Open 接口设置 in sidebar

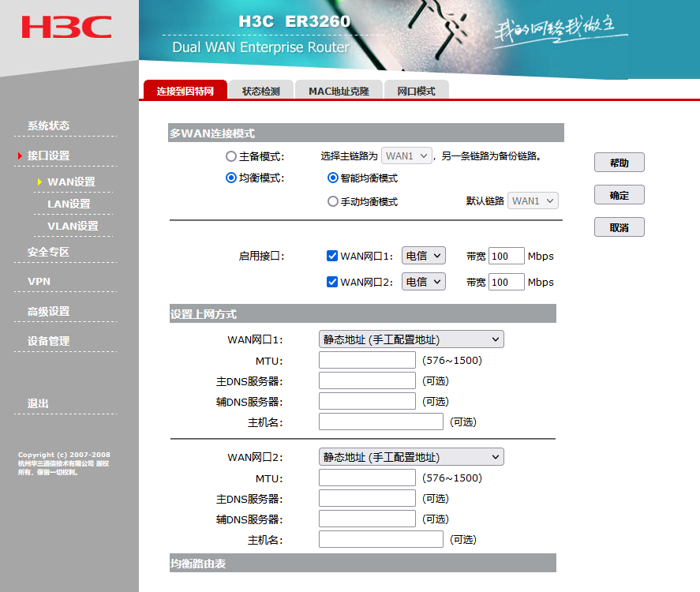click(49, 155)
